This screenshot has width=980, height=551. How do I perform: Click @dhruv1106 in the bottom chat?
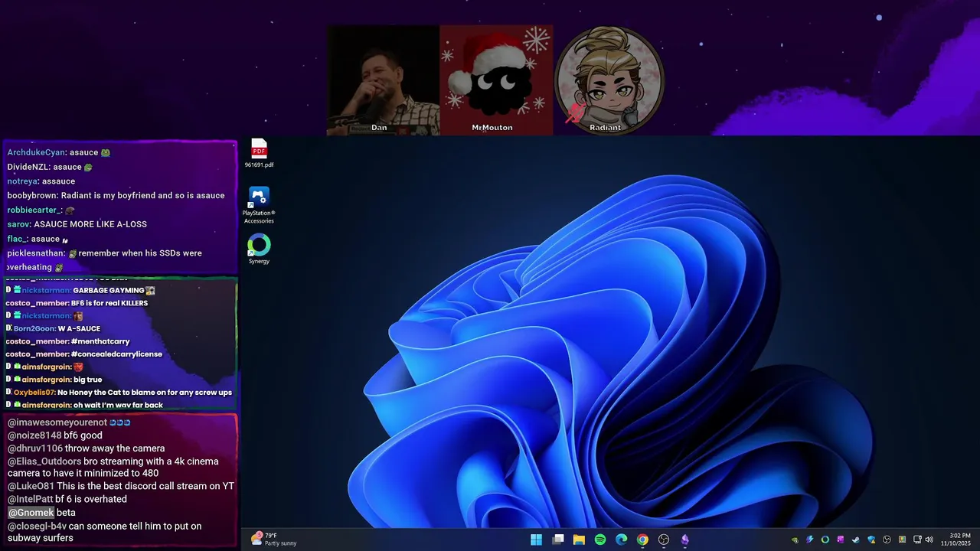click(x=35, y=448)
